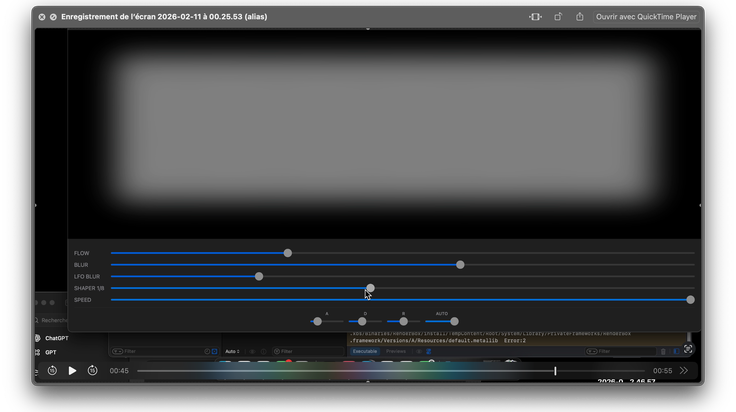The height and width of the screenshot is (412, 736).
Task: Open the Share menu icon
Action: 580,17
